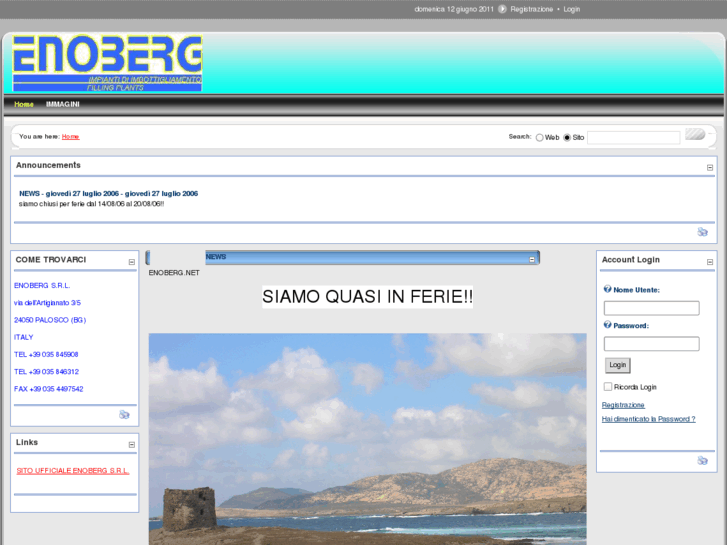Click Registrazione link under login form
This screenshot has height=545, width=727.
click(623, 405)
